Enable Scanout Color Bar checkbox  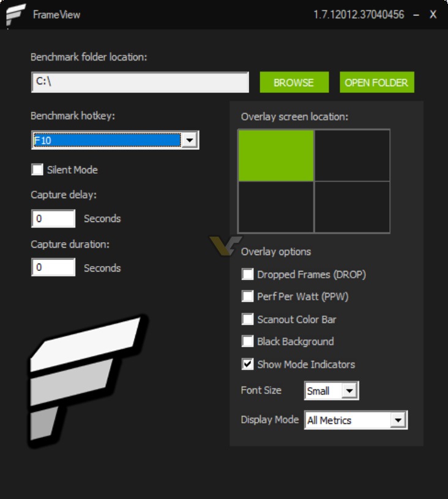pyautogui.click(x=247, y=319)
